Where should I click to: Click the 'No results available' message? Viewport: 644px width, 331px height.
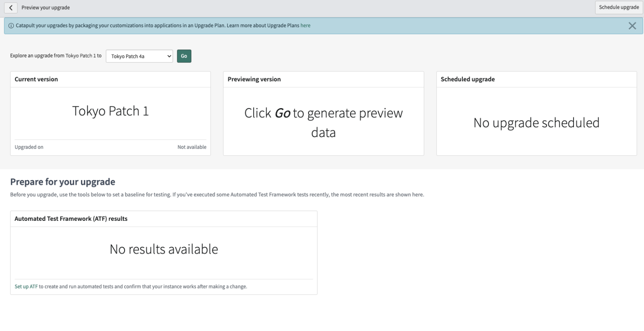(164, 249)
